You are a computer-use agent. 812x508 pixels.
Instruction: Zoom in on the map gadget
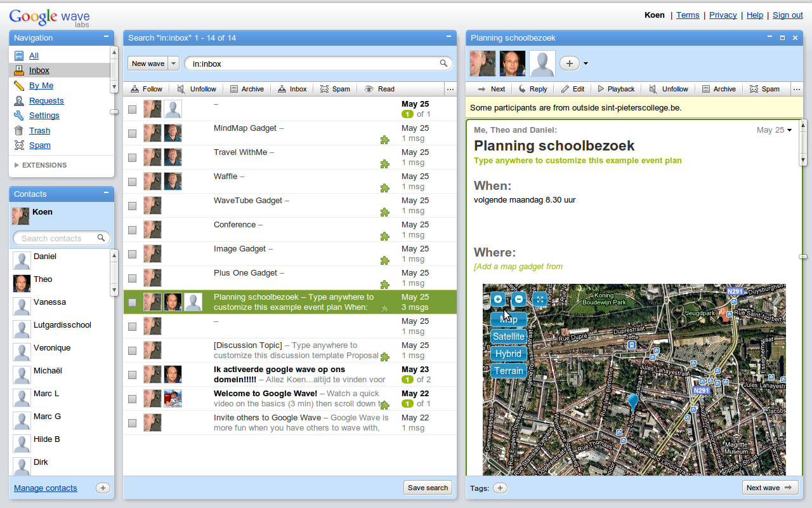click(x=498, y=299)
